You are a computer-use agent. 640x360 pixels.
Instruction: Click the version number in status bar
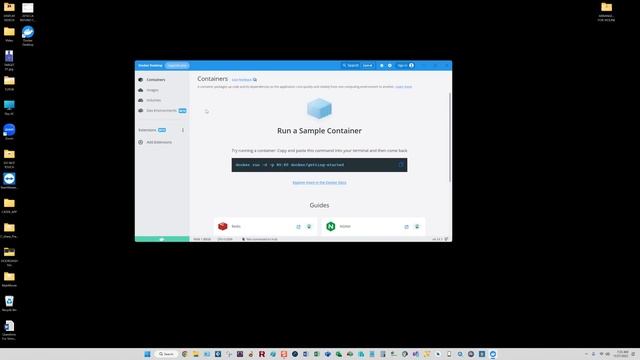tap(437, 239)
